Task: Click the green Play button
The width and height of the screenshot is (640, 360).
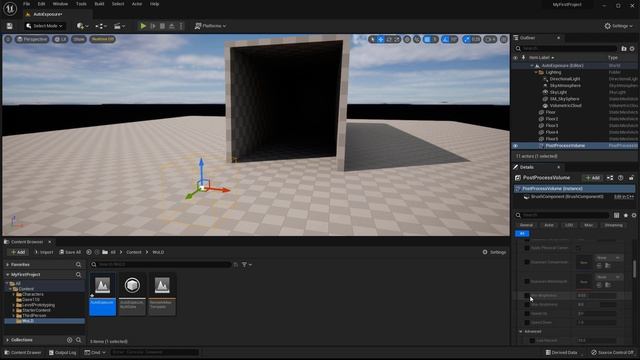Action: click(143, 26)
